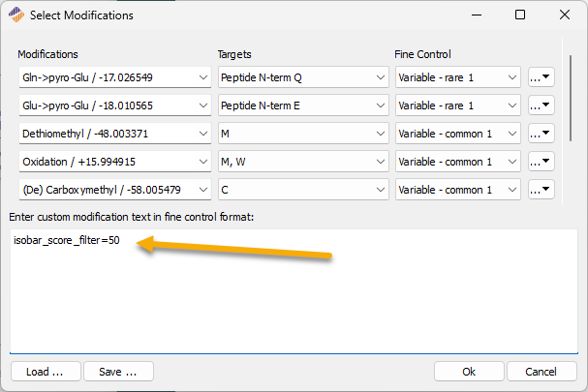Open the more-options button for the Carboxymethyl row
Image resolution: width=588 pixels, height=392 pixels.
click(542, 190)
